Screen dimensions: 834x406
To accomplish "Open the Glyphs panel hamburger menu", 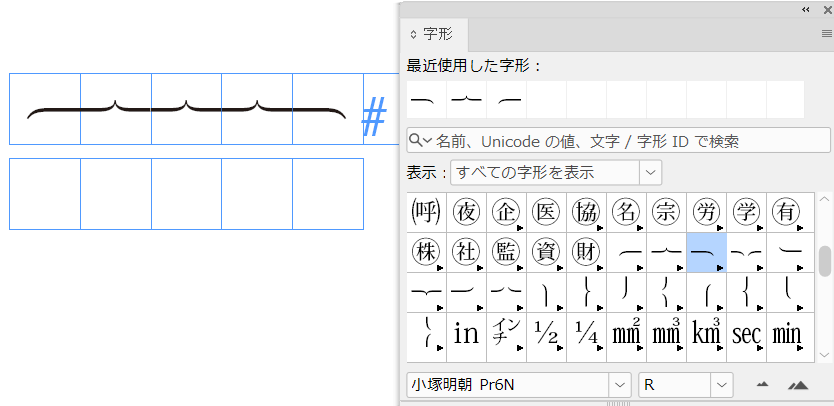I will click(x=826, y=33).
